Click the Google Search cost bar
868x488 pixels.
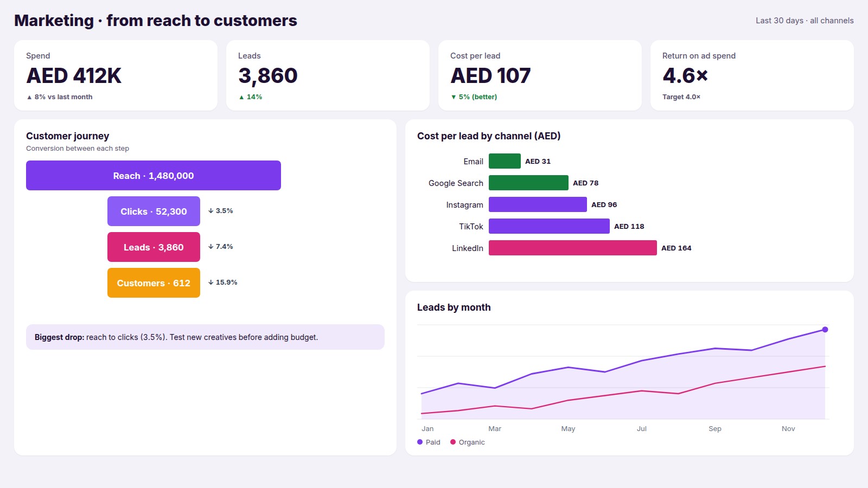528,183
